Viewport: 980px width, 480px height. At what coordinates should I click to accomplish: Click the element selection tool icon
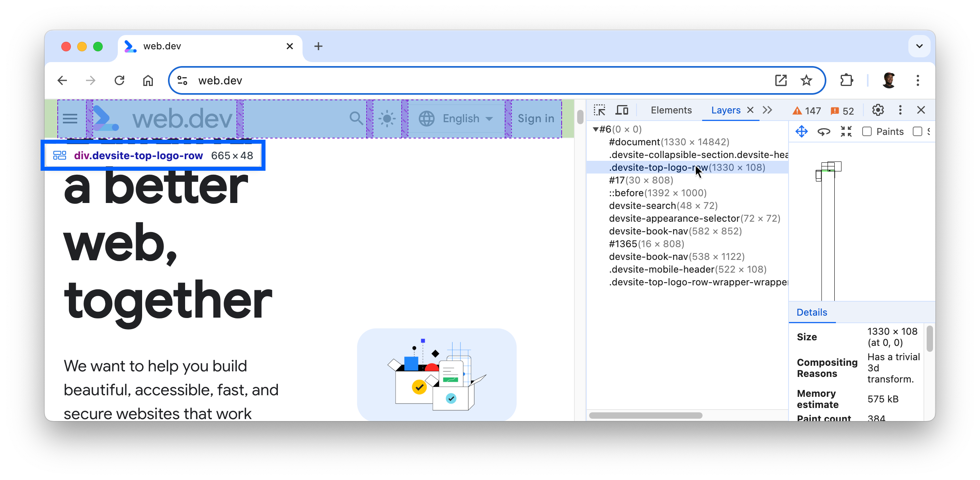599,110
